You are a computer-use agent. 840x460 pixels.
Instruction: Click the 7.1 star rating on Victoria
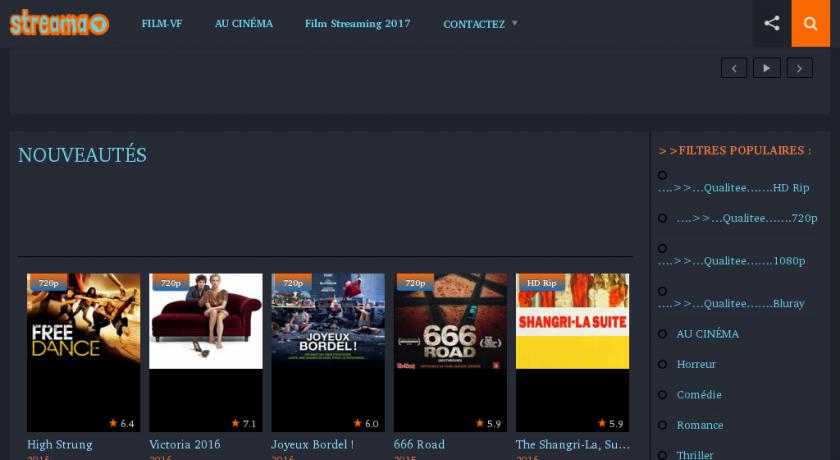[244, 424]
